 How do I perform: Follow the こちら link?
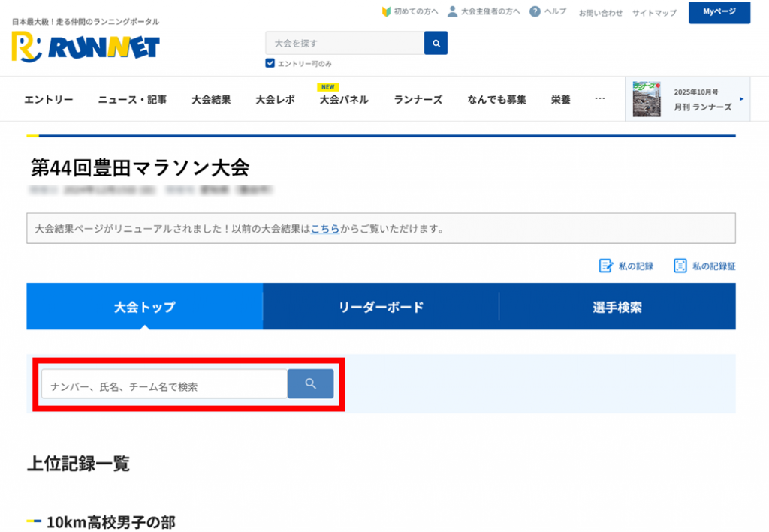tap(324, 228)
